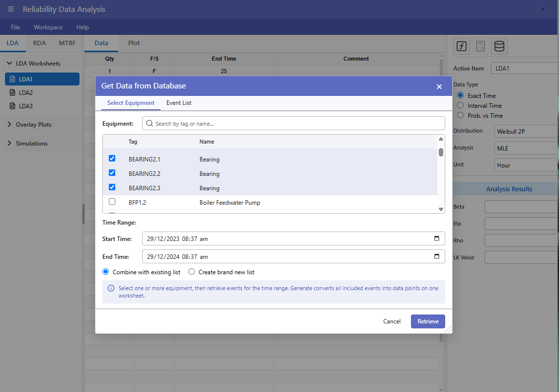Click the Tag column header
The height and width of the screenshot is (392, 559).
(x=133, y=142)
